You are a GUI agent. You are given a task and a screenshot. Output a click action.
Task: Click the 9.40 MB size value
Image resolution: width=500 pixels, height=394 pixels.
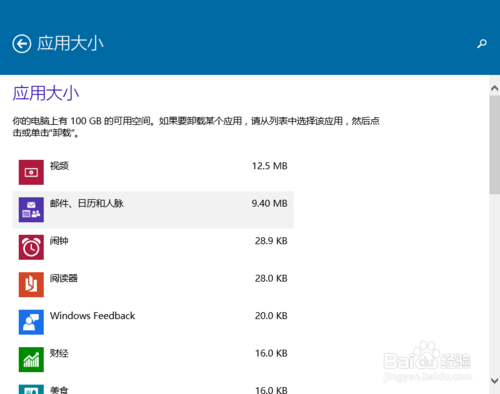(270, 203)
